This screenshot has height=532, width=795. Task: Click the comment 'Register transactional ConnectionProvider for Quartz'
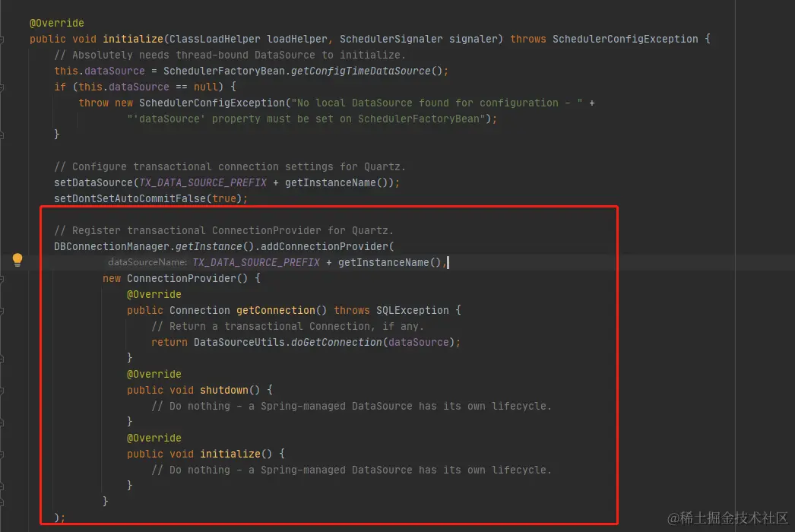pos(223,230)
